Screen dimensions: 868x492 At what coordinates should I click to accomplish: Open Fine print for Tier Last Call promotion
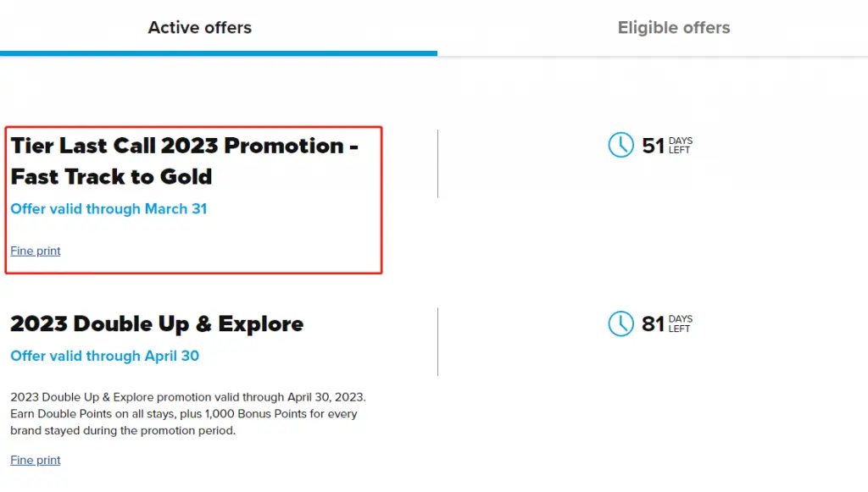coord(36,251)
